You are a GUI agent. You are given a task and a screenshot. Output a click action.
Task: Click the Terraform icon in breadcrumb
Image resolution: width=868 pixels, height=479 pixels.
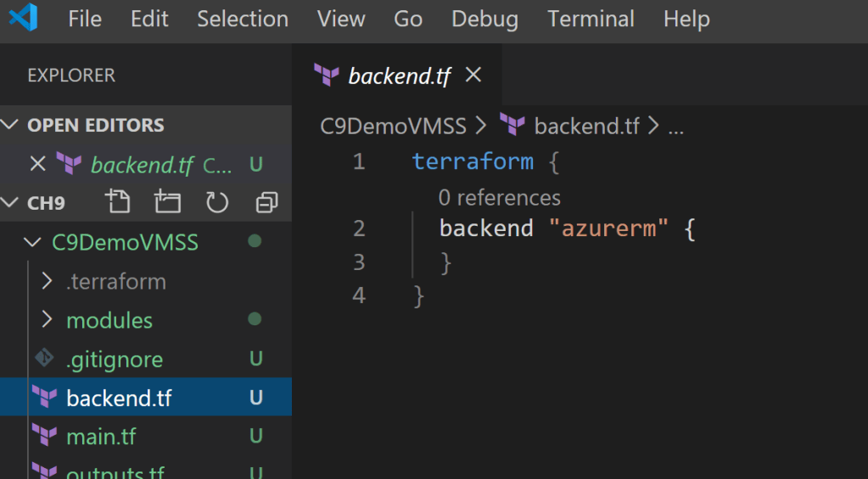[512, 127]
